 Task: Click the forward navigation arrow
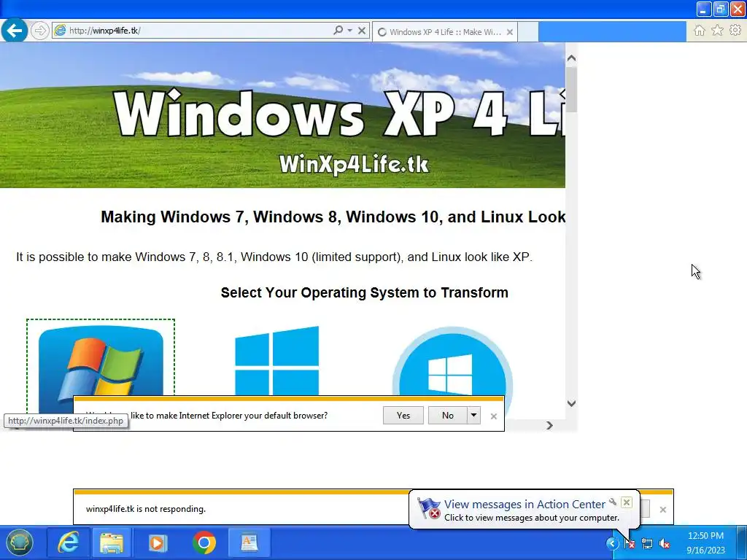pyautogui.click(x=40, y=31)
